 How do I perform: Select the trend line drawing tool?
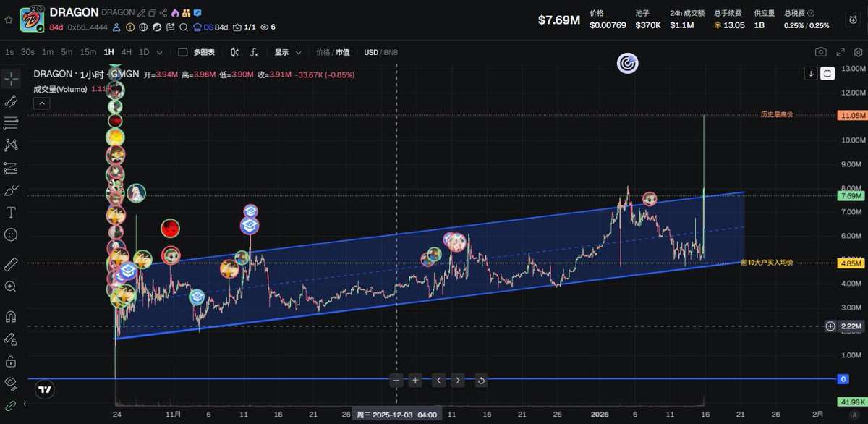(x=11, y=101)
